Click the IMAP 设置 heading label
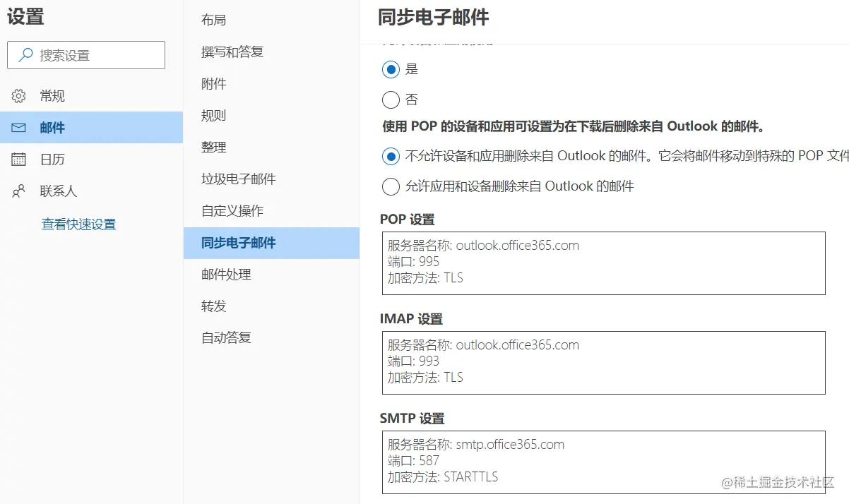This screenshot has width=849, height=504. [x=412, y=319]
